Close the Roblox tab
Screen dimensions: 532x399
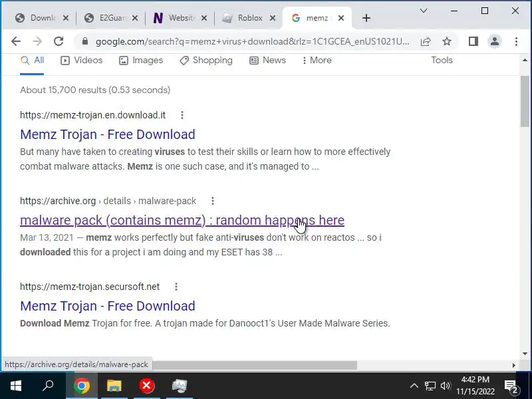(273, 18)
